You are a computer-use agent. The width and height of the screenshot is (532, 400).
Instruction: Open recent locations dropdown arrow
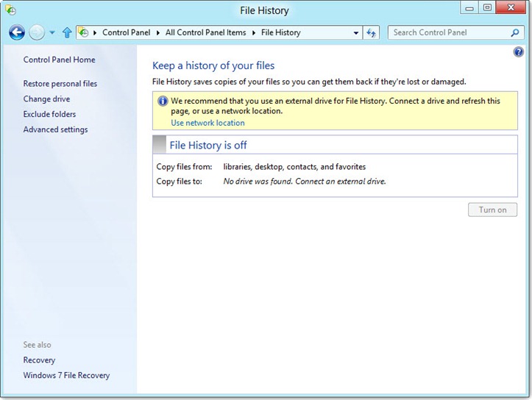[52, 32]
